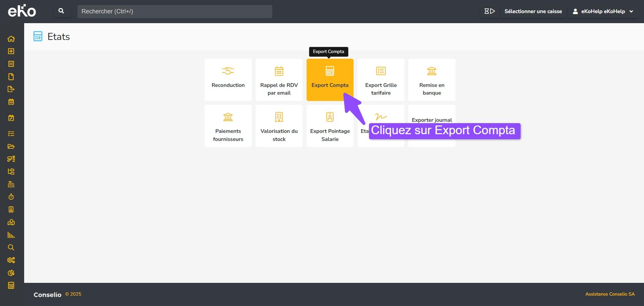The width and height of the screenshot is (644, 306).
Task: Focus the Rechercher search field
Action: click(175, 11)
